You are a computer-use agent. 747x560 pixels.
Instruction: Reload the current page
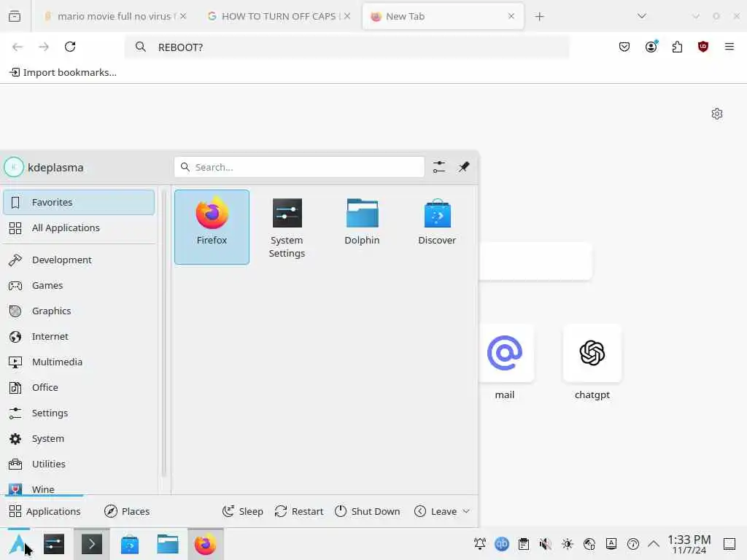coord(70,47)
